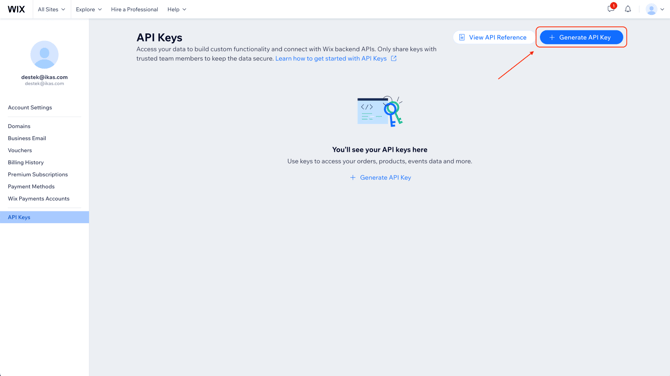
Task: Open Billing History
Action: (x=26, y=162)
